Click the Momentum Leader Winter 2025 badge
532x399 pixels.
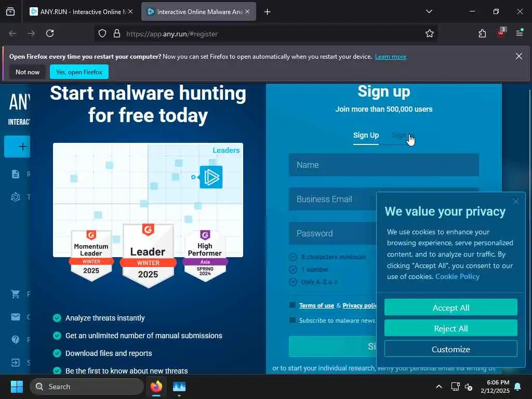[x=91, y=255]
